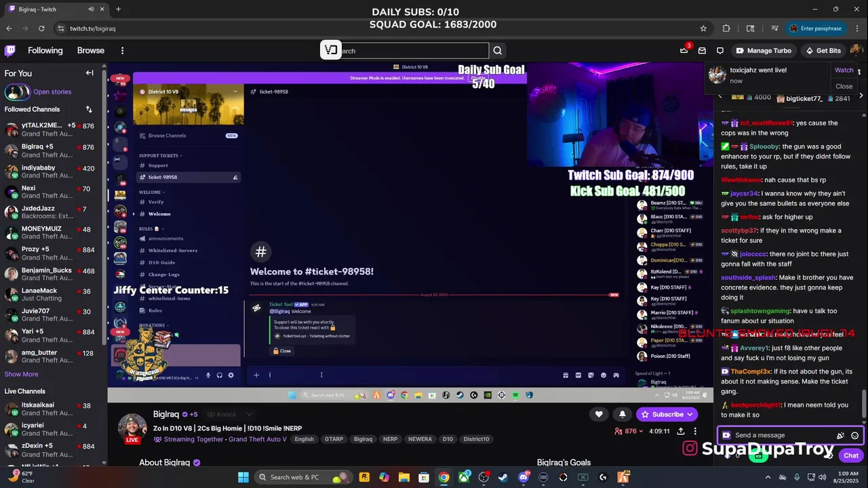Image resolution: width=868 pixels, height=488 pixels.
Task: Show More followed channels
Action: pos(21,374)
